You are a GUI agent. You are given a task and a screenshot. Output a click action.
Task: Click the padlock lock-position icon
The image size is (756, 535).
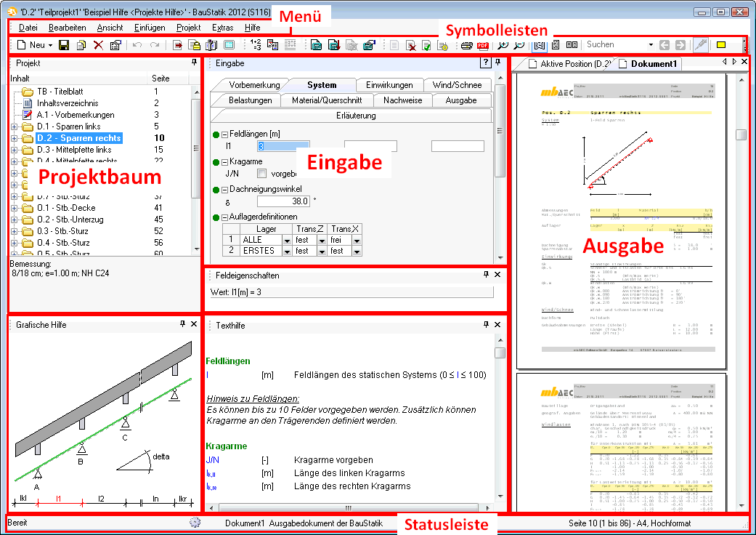pos(195,45)
